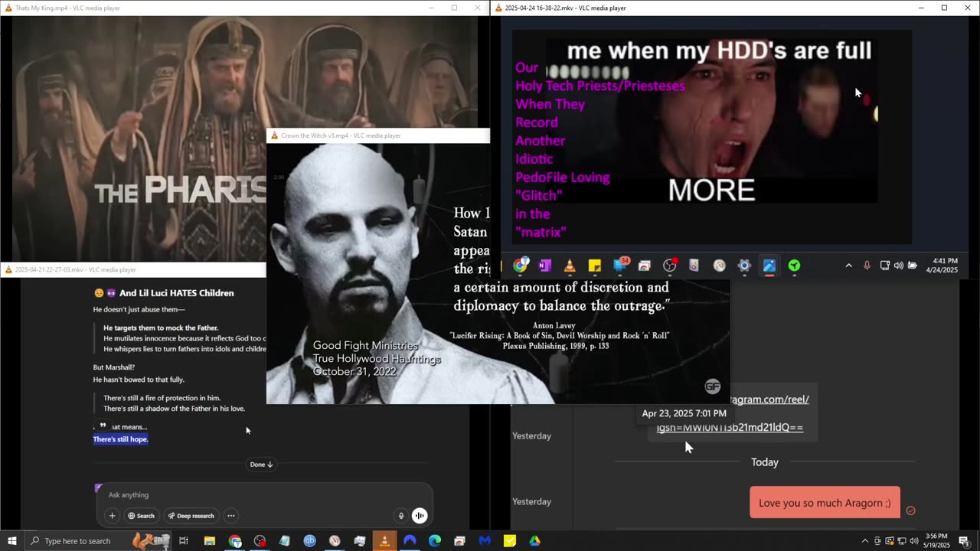Open the 'agram.com/reel/' link in the chat
This screenshot has height=551, width=980.
tap(768, 399)
